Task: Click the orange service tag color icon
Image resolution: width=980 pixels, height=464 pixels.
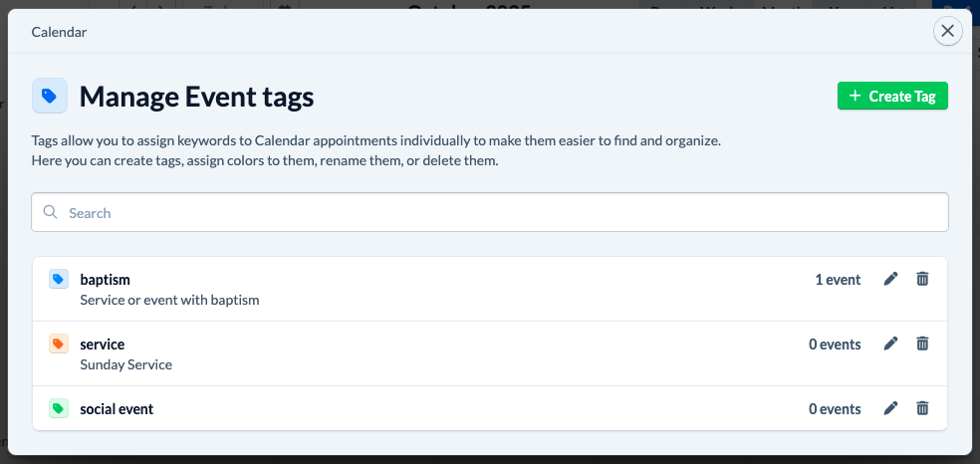Action: click(x=59, y=345)
